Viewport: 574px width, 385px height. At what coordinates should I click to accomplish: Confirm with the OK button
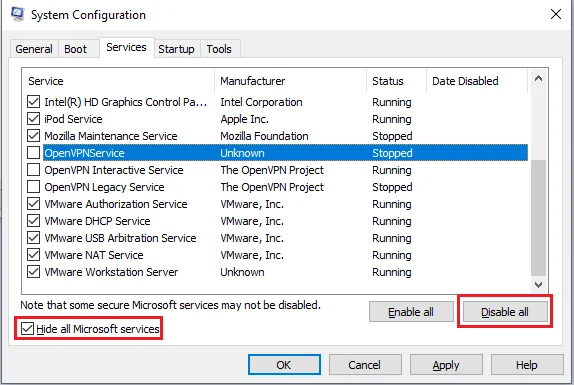coord(284,365)
